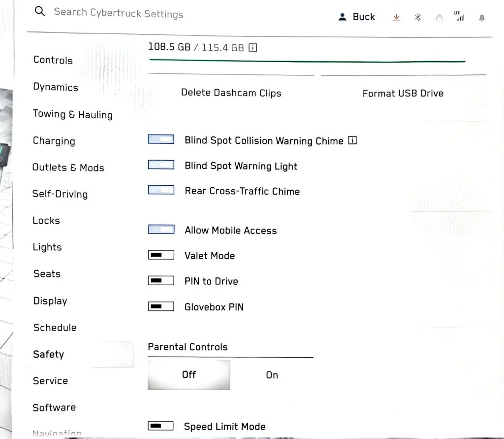Viewport: 504px width, 439px height.
Task: Enable Glovebox PIN switch
Action: (x=161, y=306)
